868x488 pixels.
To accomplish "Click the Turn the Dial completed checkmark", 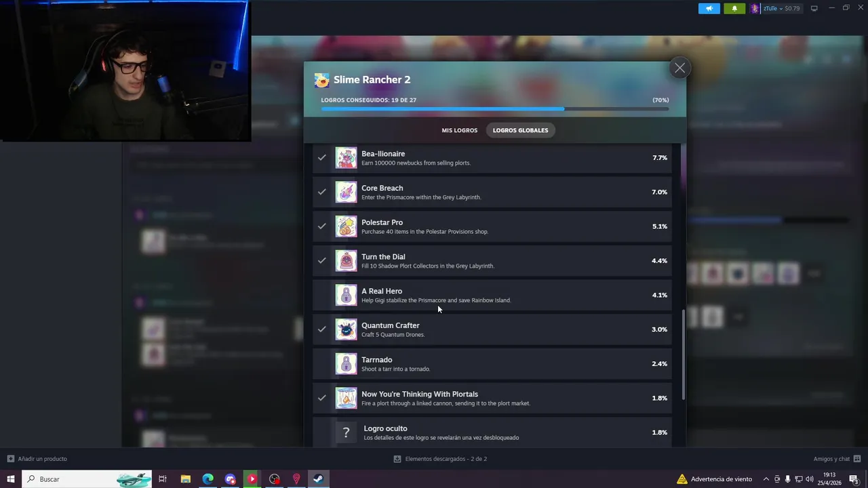I will 322,260.
